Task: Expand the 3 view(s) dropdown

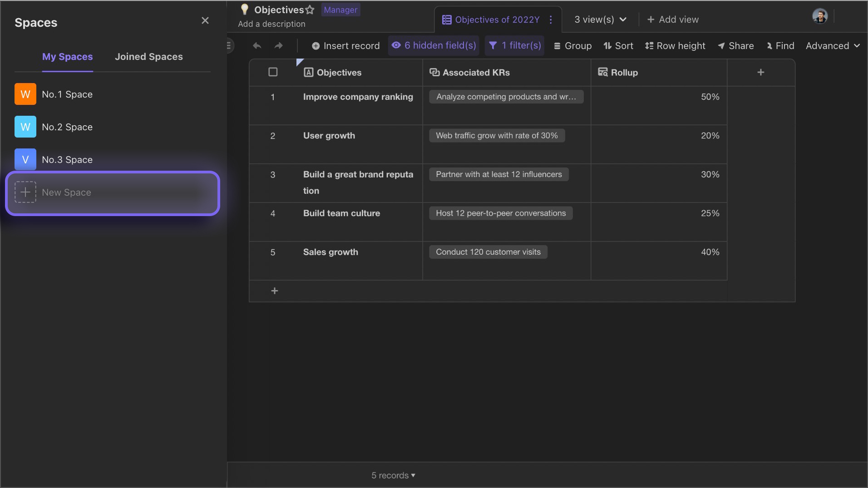Action: tap(601, 20)
